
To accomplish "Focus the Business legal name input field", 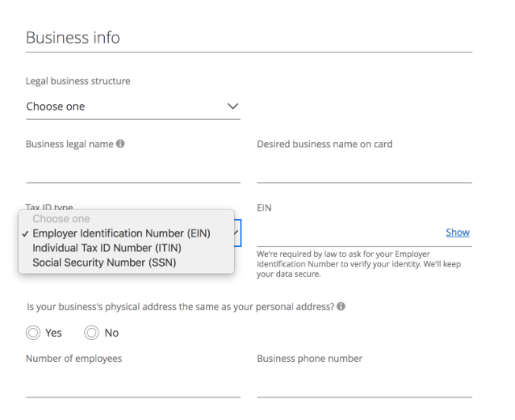I will coord(132,170).
